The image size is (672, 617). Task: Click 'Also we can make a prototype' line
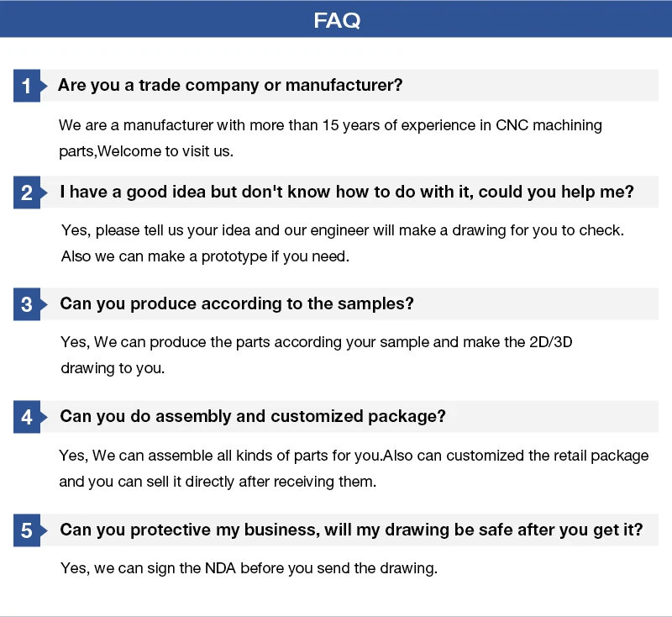pos(205,256)
